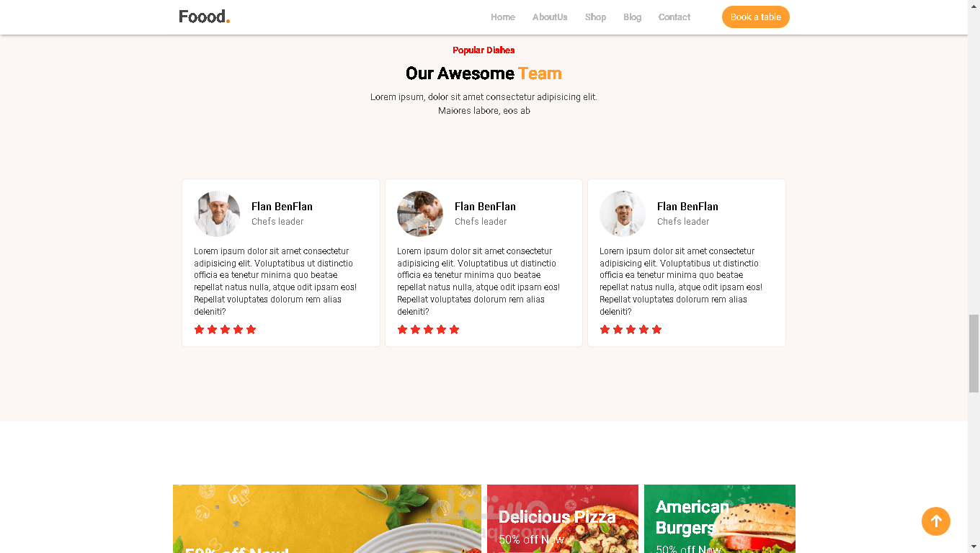This screenshot has width=980, height=553.
Task: Open the Contact nav link
Action: pyautogui.click(x=674, y=17)
